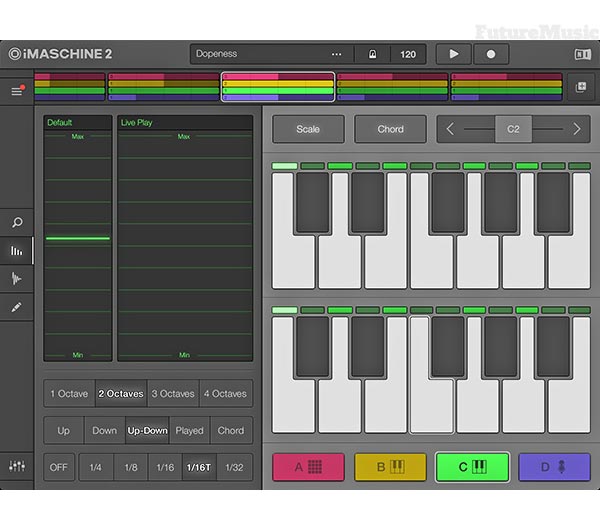The width and height of the screenshot is (600, 530).
Task: Set arpeggiator rate to 1/8
Action: [131, 467]
